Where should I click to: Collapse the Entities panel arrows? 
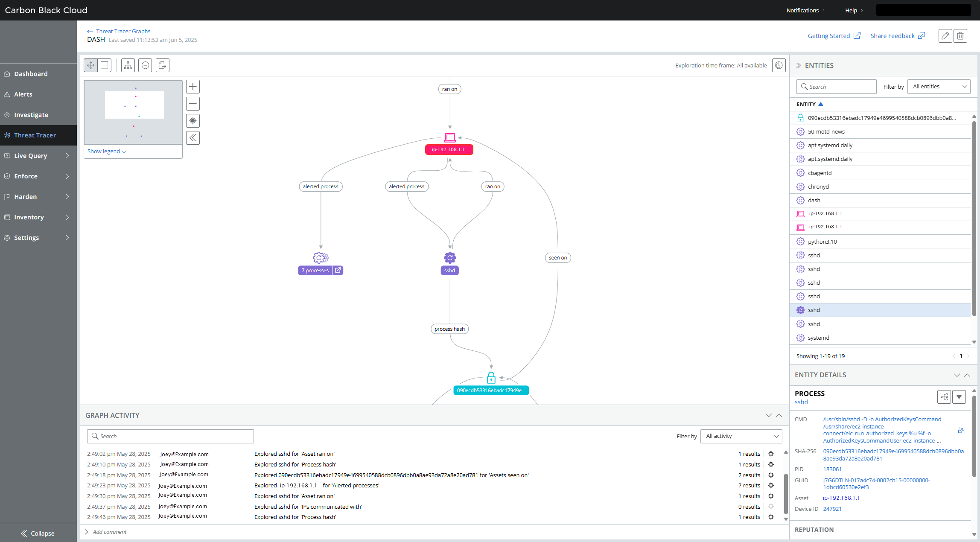point(799,65)
